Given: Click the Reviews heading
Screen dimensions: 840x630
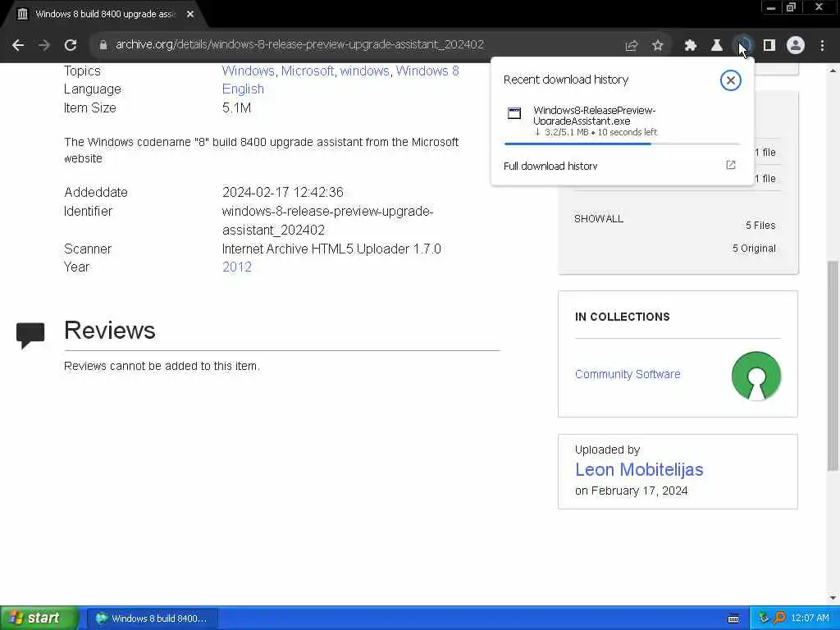Looking at the screenshot, I should (110, 330).
